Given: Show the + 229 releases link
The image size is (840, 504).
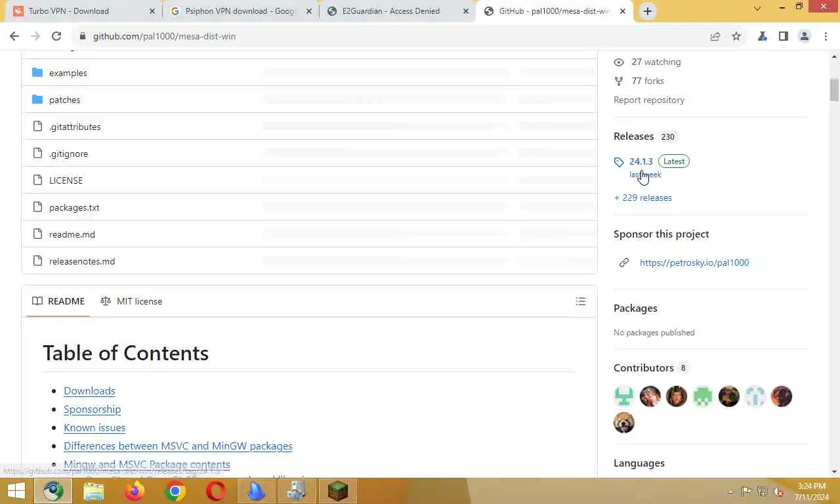Looking at the screenshot, I should coord(643,198).
